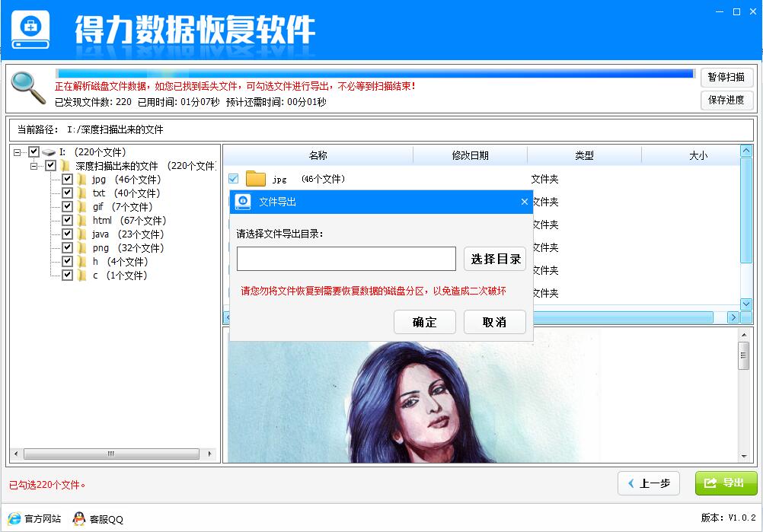Toggle the java folder checkbox
This screenshot has width=763, height=532.
pyautogui.click(x=67, y=234)
